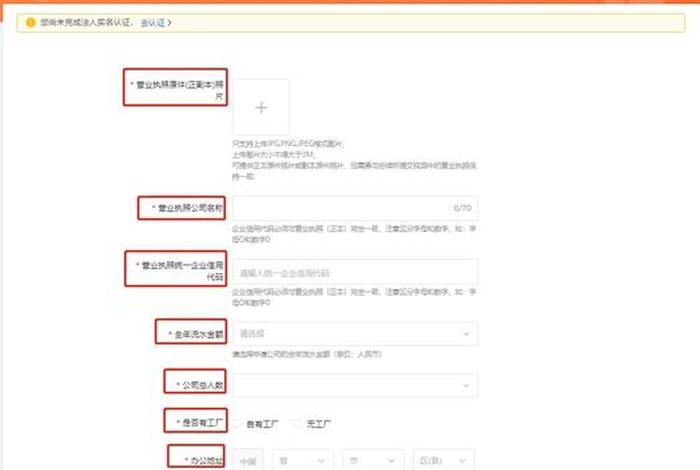Click the 0/70 character counter text
The width and height of the screenshot is (700, 470).
pos(462,208)
